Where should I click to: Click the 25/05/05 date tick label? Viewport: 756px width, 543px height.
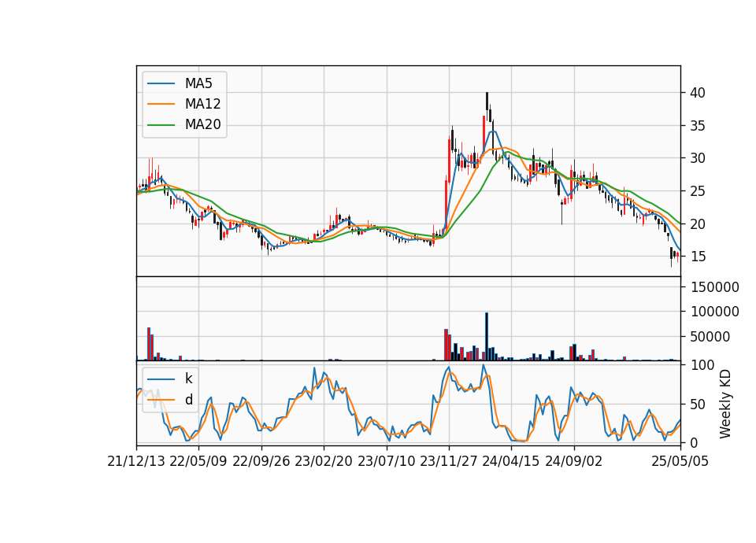pyautogui.click(x=680, y=462)
